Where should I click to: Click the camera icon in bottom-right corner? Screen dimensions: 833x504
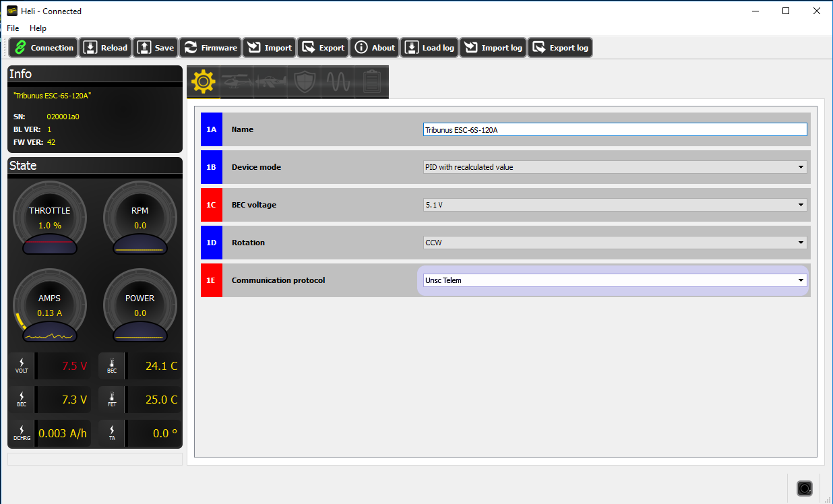(x=804, y=488)
